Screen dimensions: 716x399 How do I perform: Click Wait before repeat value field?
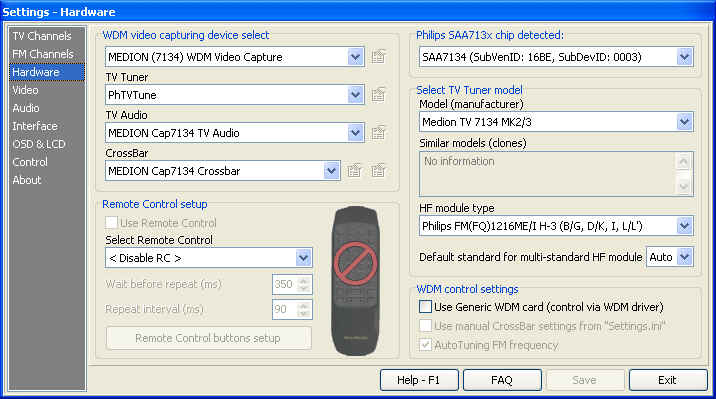click(285, 284)
